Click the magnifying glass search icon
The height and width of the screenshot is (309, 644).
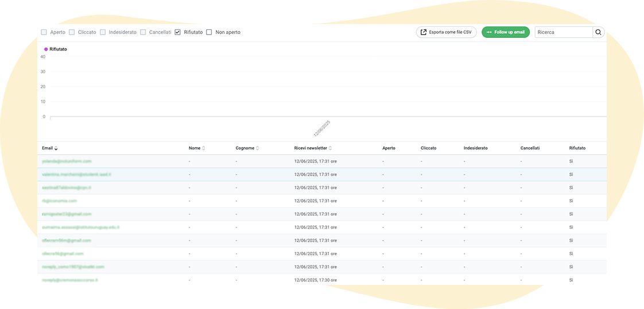[x=598, y=32]
